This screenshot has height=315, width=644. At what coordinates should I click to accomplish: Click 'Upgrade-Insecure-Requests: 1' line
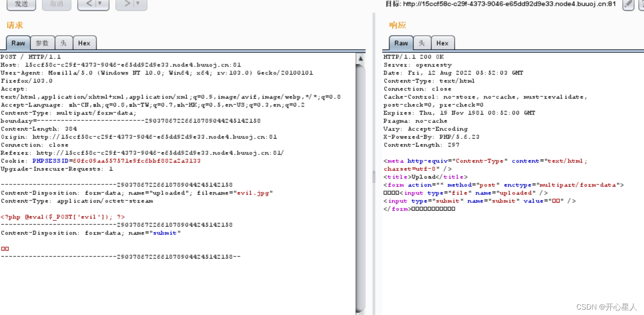click(57, 169)
